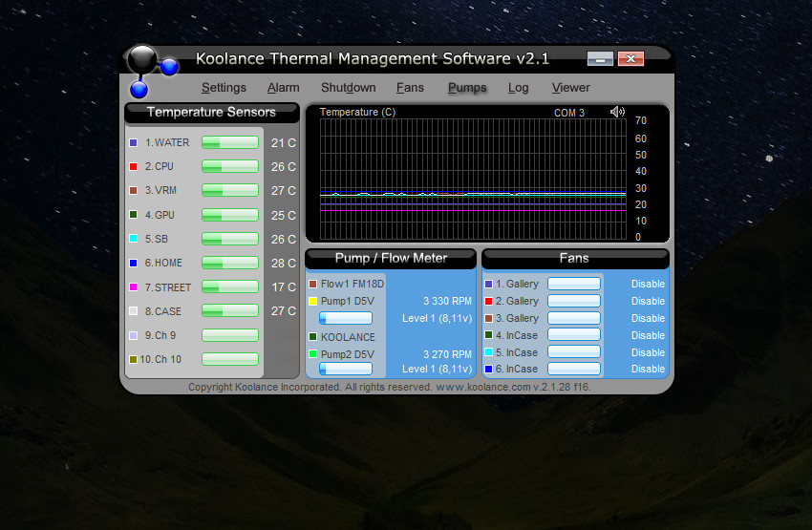Screen dimensions: 812x530
Task: Click Disable for fan 2. Gallery
Action: (648, 301)
